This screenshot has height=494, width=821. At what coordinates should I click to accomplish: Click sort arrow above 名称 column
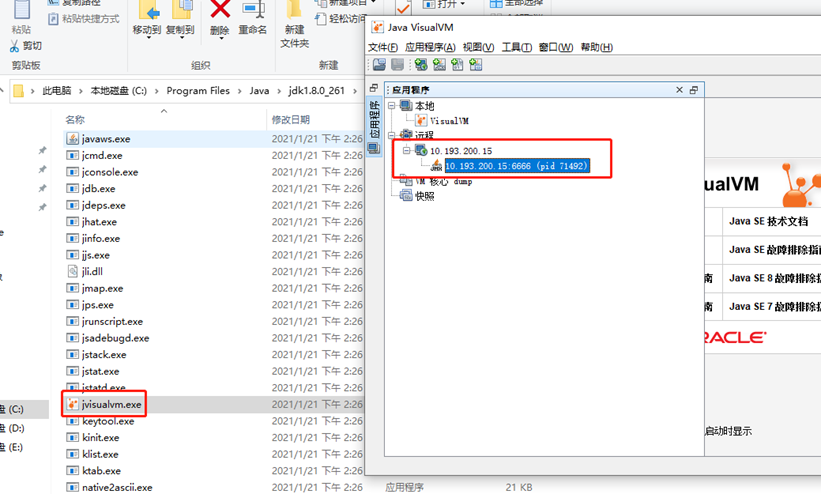pos(164,111)
